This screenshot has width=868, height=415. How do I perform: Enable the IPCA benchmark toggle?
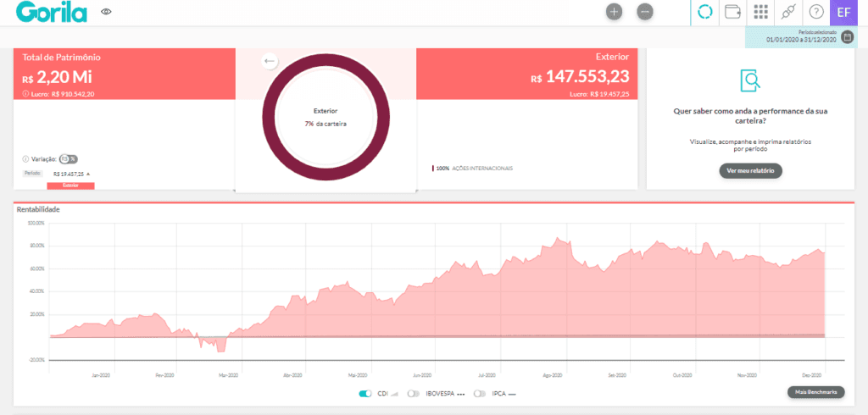(x=480, y=394)
